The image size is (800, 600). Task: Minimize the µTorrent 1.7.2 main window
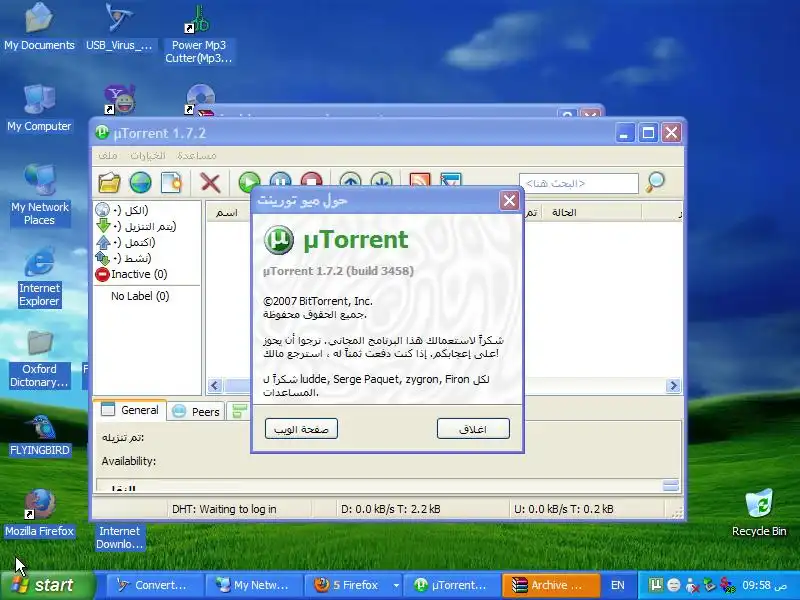[x=624, y=134]
